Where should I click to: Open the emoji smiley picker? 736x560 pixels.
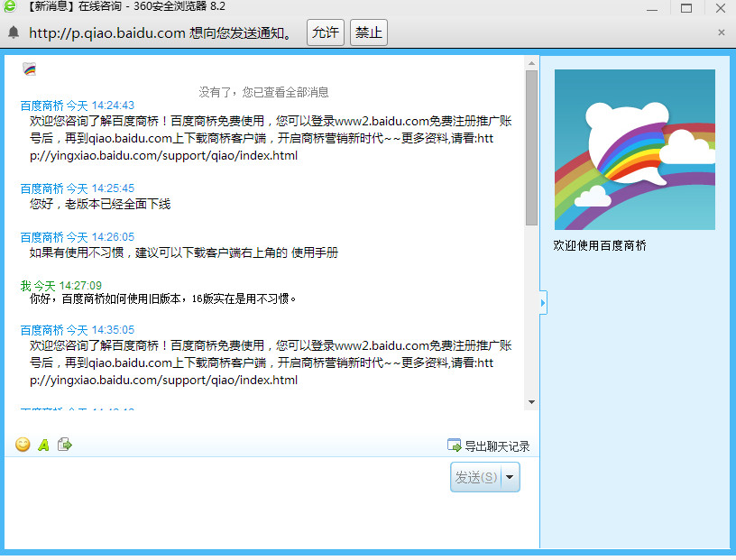[x=23, y=444]
